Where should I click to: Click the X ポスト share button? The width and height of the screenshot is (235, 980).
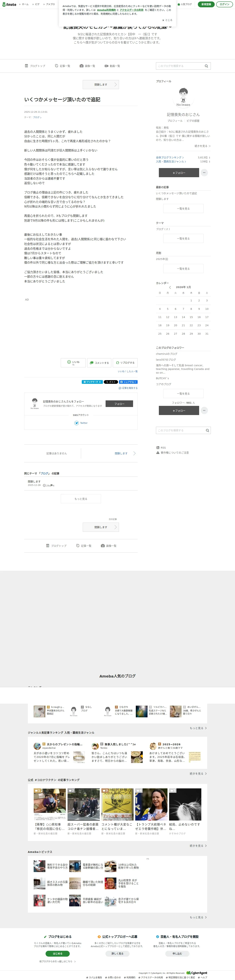pyautogui.click(x=111, y=382)
